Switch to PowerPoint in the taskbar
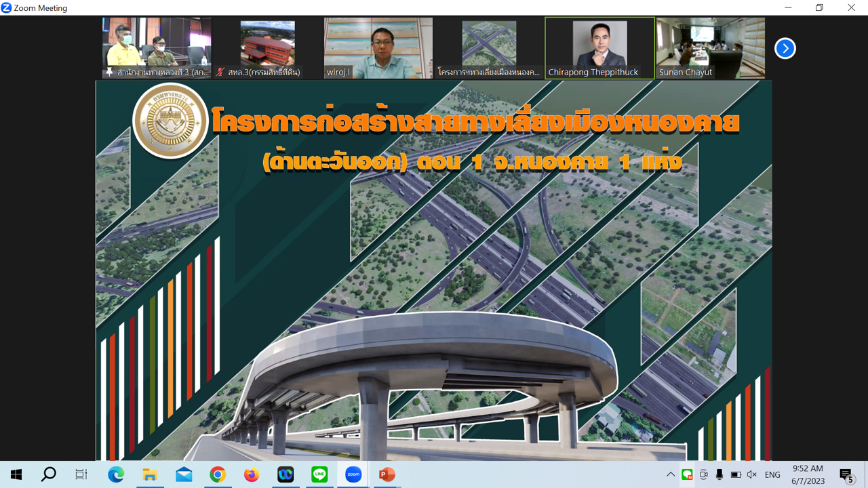The image size is (868, 488). tap(387, 474)
